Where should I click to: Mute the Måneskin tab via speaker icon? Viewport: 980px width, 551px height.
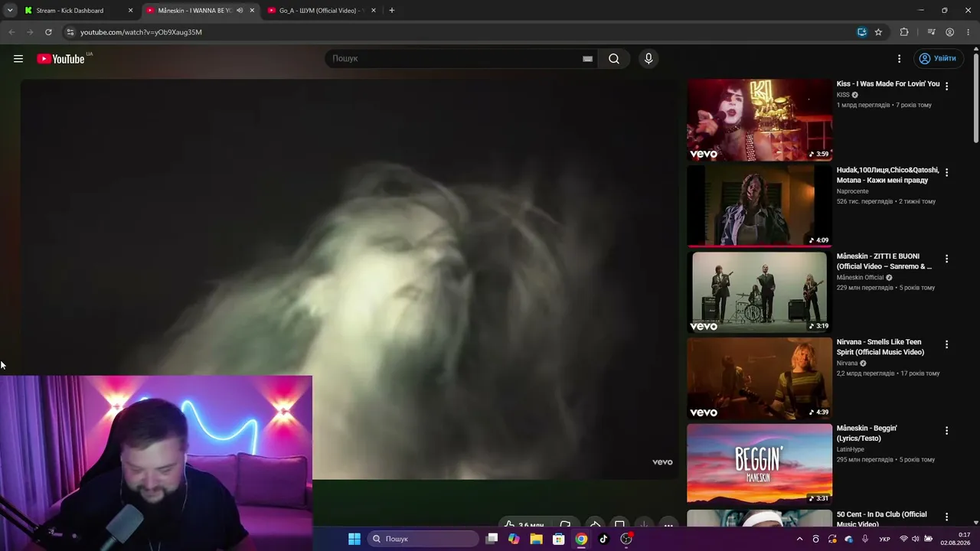(x=240, y=11)
